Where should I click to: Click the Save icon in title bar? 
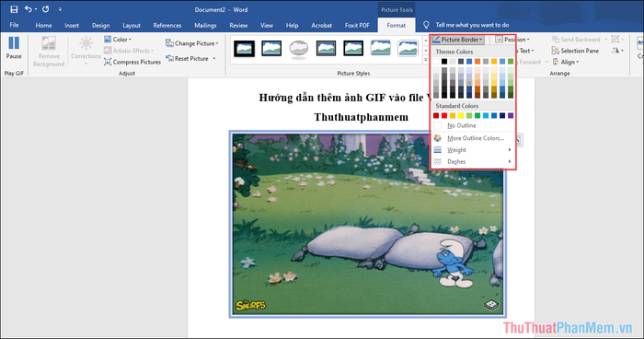[14, 9]
